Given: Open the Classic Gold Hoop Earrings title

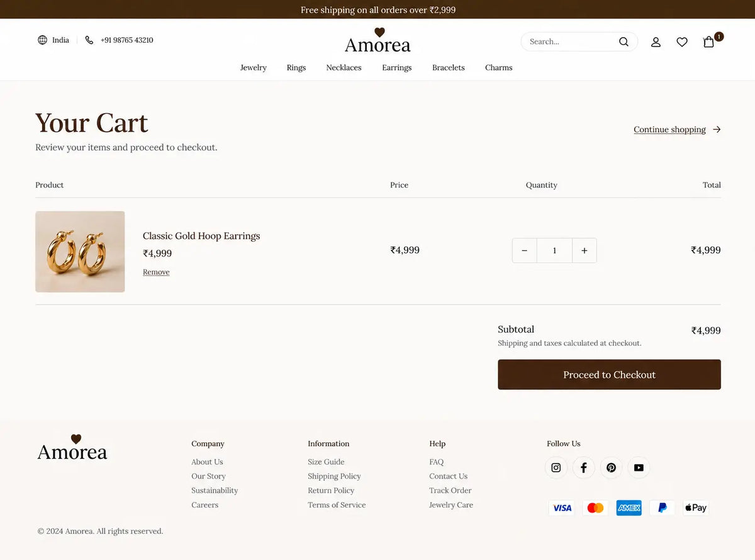Looking at the screenshot, I should 201,236.
